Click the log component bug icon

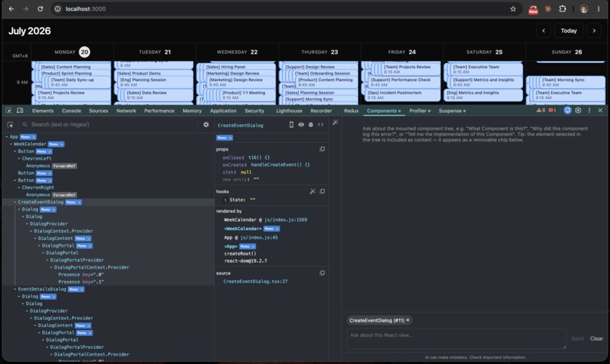click(x=311, y=125)
